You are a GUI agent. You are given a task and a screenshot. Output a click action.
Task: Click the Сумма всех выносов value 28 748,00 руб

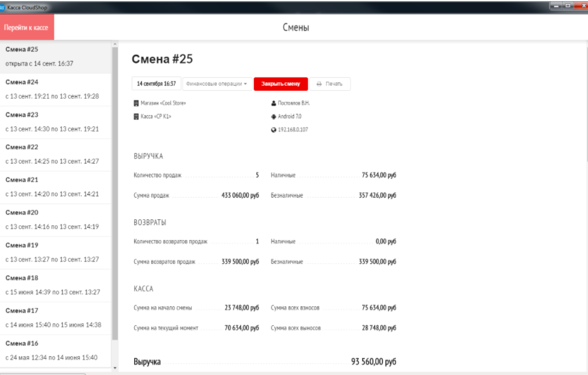tap(378, 328)
